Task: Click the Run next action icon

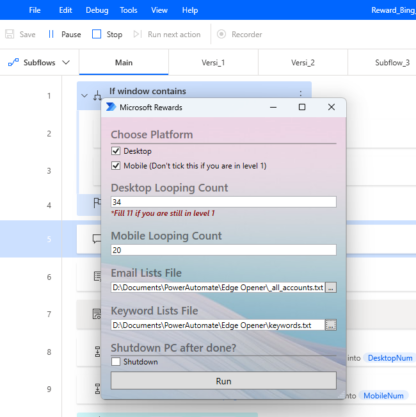Action: (x=137, y=34)
